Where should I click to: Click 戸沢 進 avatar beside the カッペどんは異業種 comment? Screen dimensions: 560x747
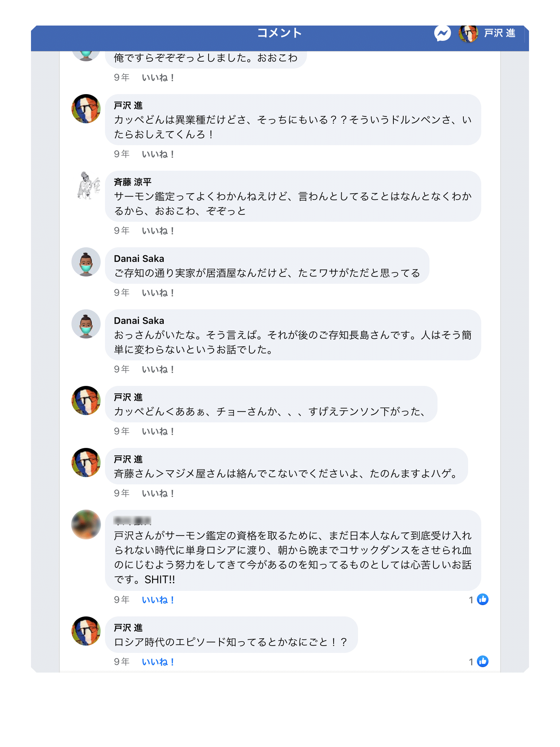[x=86, y=109]
